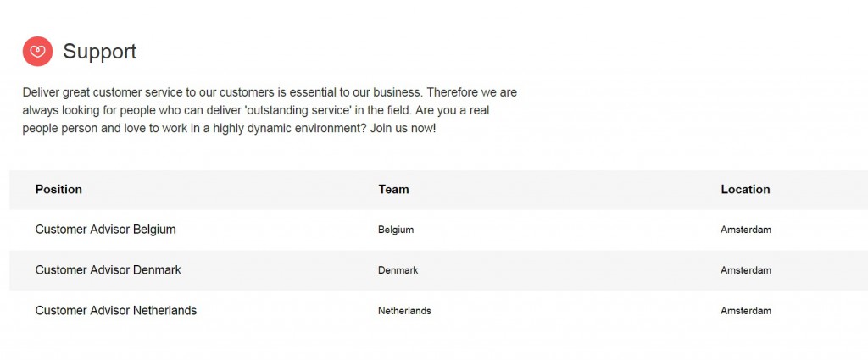Open the Customer Advisor Denmark position

108,270
